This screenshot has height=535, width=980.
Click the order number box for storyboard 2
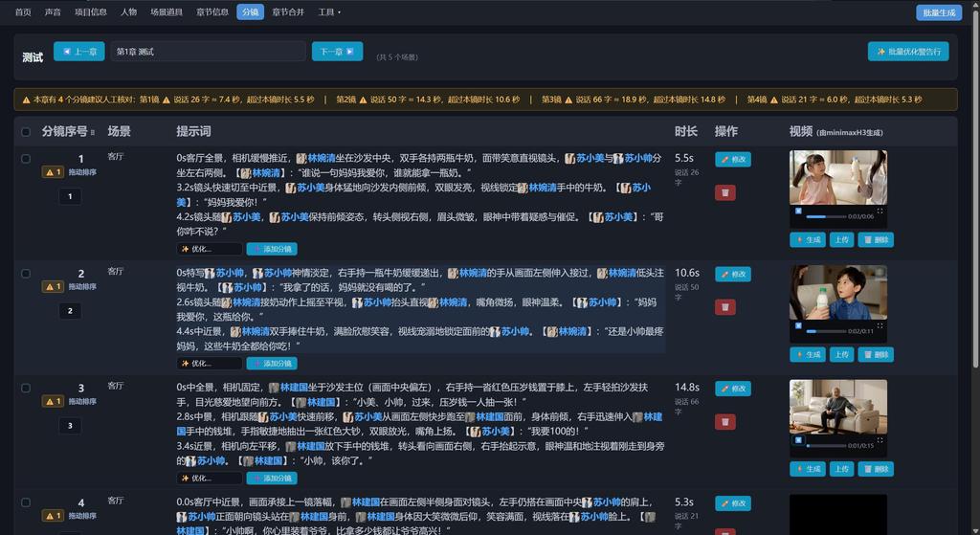coord(70,311)
